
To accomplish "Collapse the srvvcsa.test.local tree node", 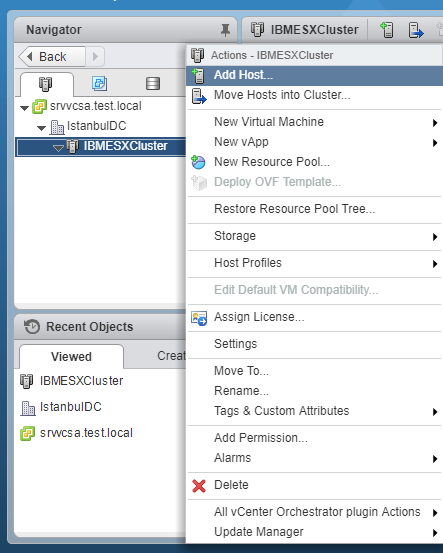I will pos(24,108).
